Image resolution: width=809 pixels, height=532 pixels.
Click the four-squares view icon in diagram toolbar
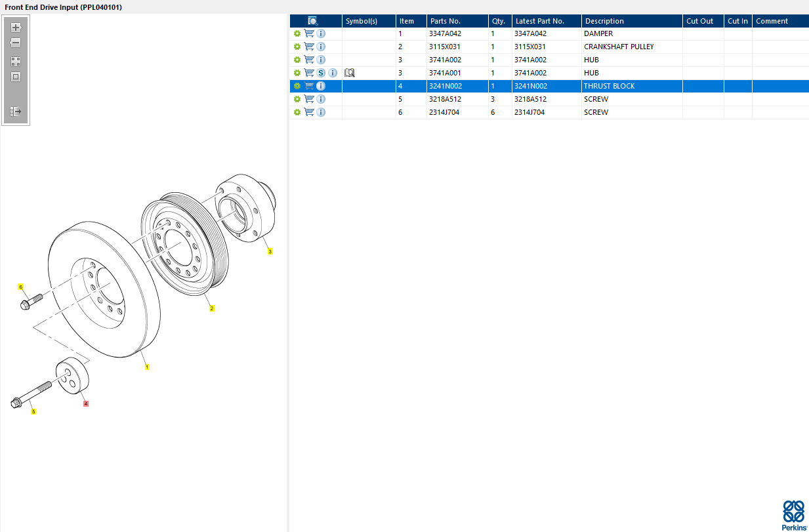pos(16,62)
